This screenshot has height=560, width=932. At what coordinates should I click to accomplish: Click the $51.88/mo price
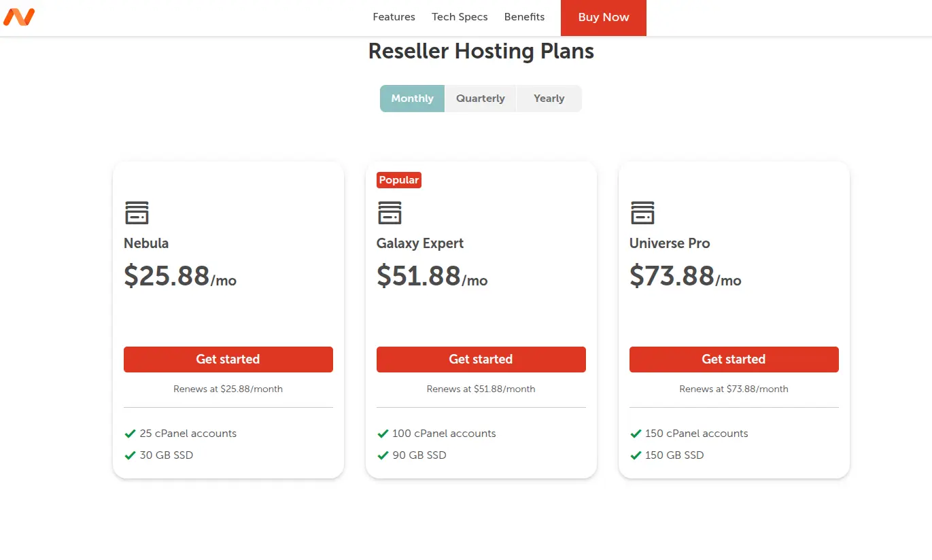click(432, 276)
